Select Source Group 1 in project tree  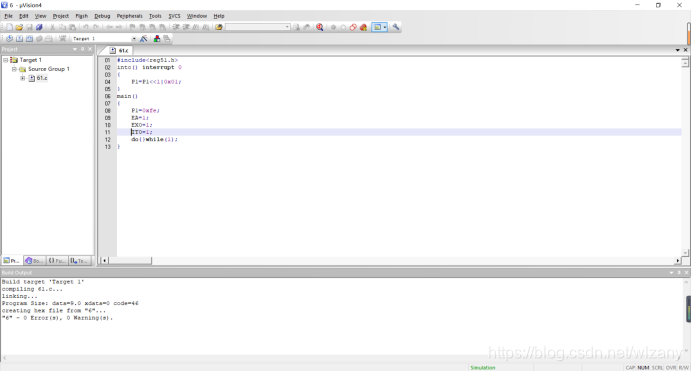(49, 69)
